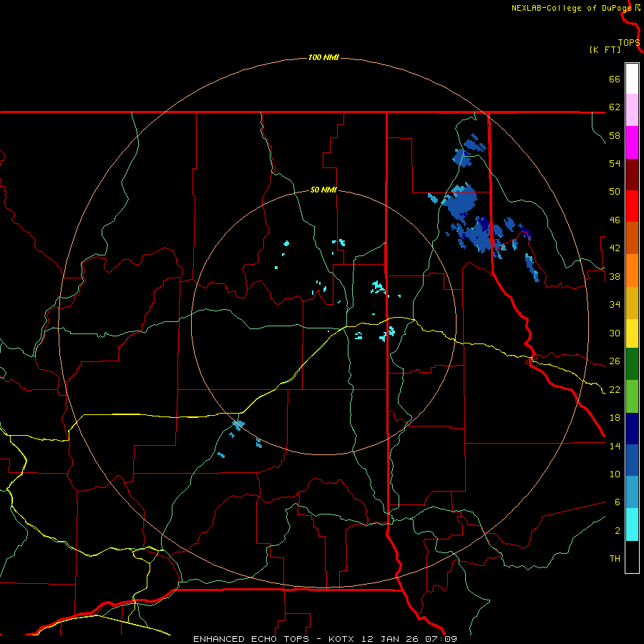Click the cyan 10 kft legend swatch
Screen dimensions: 644x644
coord(632,525)
